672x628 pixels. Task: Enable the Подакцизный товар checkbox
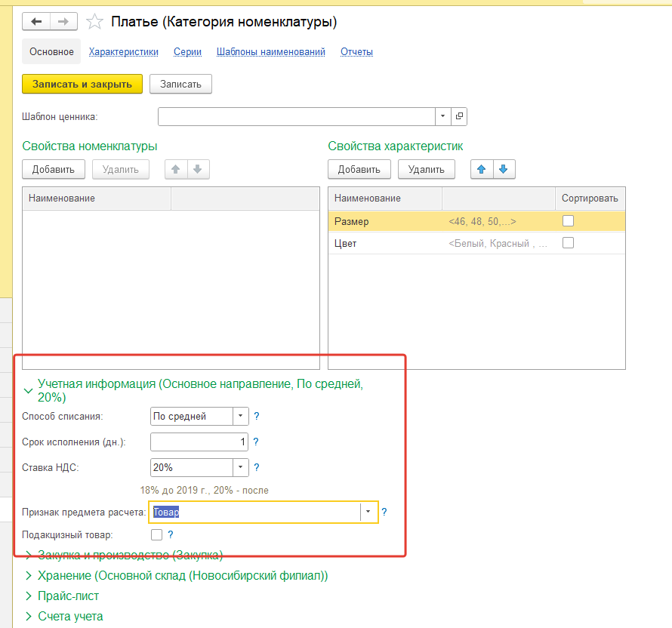(156, 534)
